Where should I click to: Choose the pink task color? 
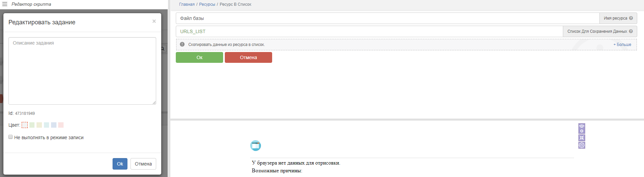tap(61, 125)
